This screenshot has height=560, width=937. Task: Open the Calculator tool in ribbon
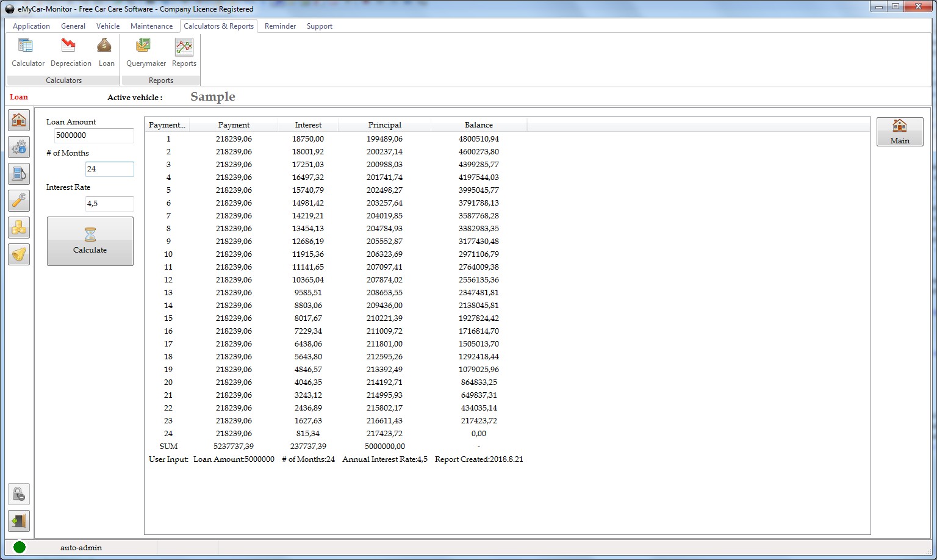28,52
